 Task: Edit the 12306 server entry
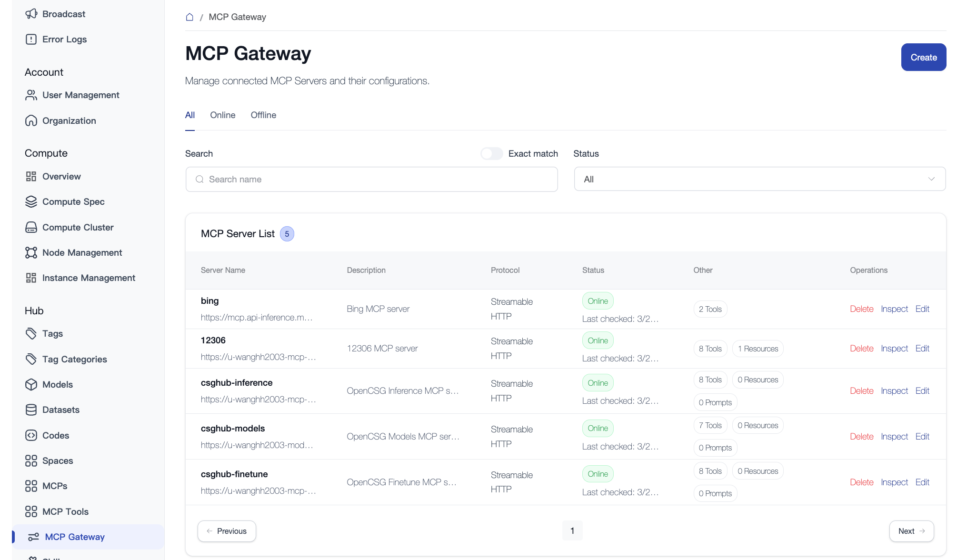[922, 348]
